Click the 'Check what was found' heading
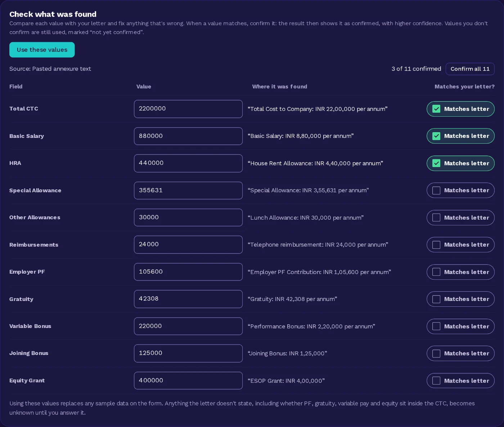 (53, 14)
